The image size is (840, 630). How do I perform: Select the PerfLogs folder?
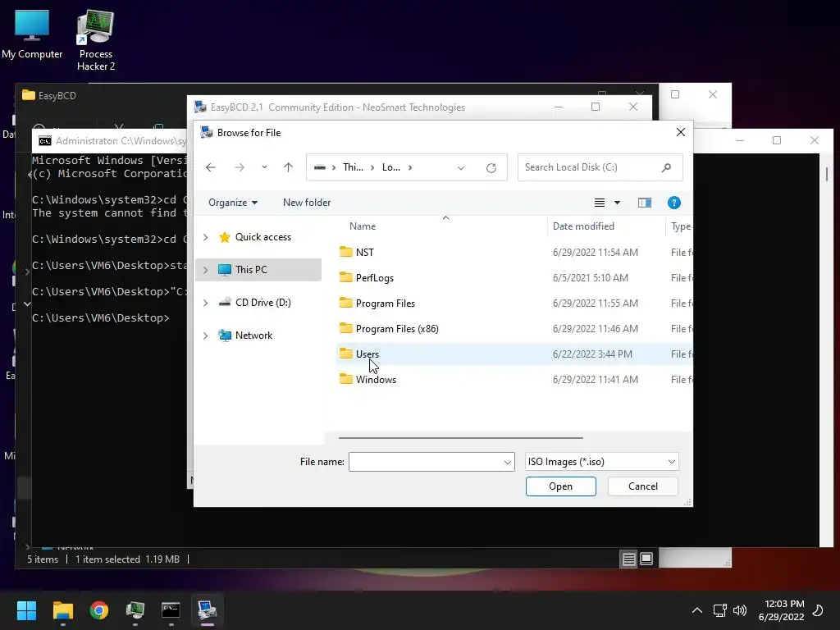(x=374, y=278)
